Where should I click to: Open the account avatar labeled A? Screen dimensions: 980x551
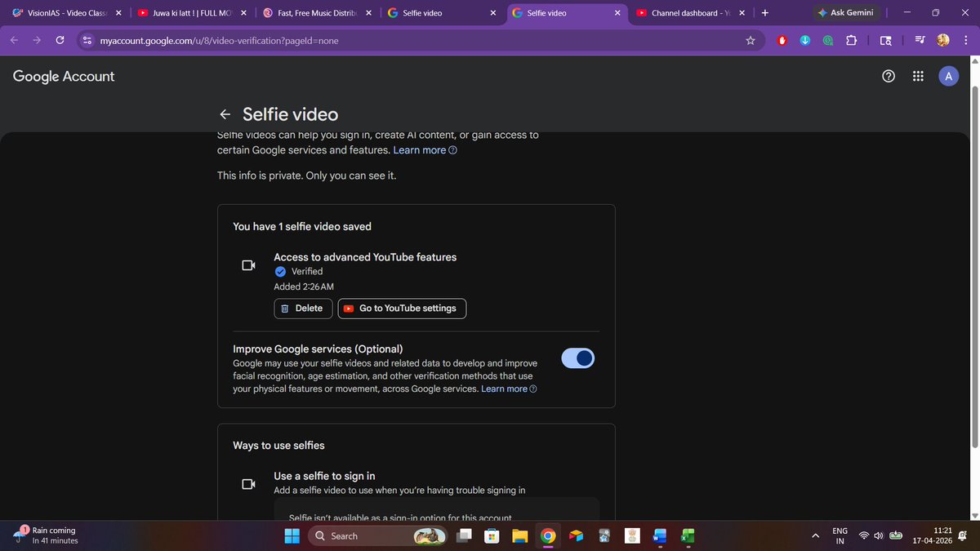point(948,76)
